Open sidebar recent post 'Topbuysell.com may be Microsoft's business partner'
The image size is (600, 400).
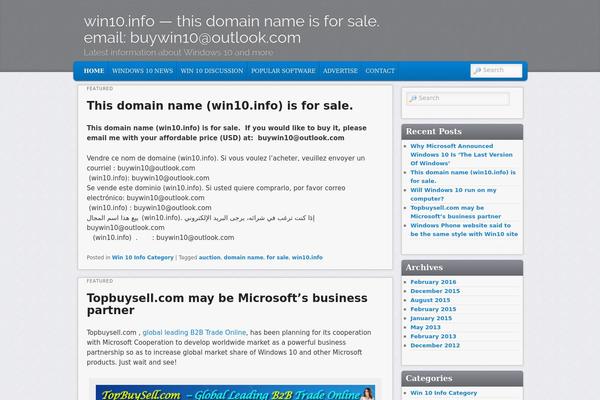(x=455, y=212)
